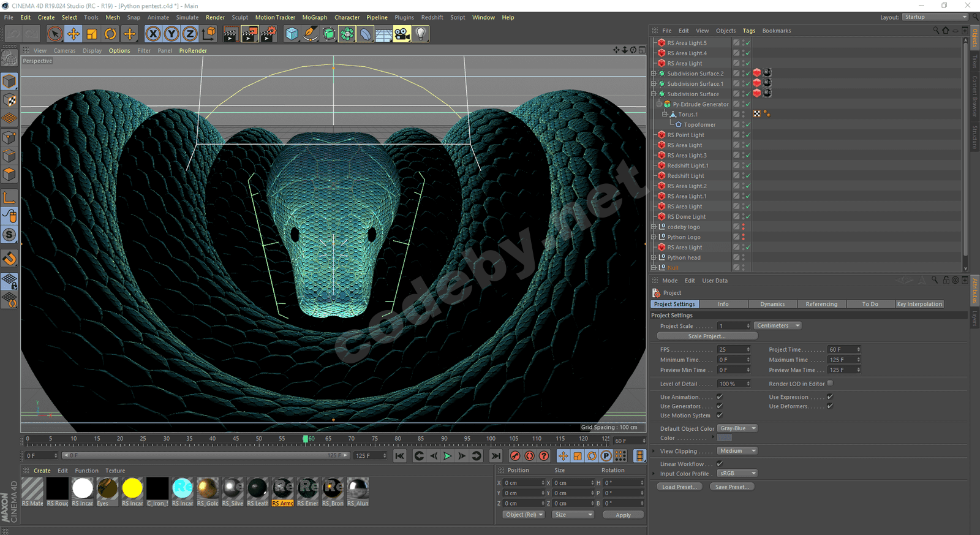
Task: Toggle the X-axis lock button
Action: click(x=153, y=34)
